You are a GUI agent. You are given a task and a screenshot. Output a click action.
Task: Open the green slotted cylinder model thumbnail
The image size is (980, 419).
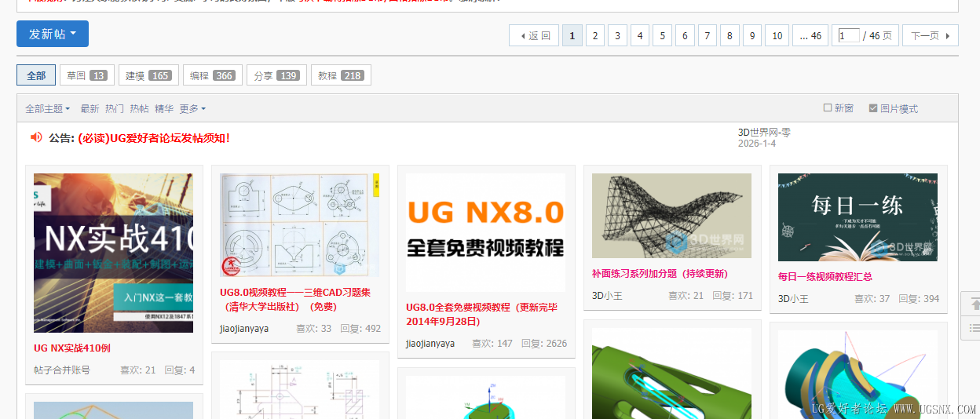coord(671,373)
